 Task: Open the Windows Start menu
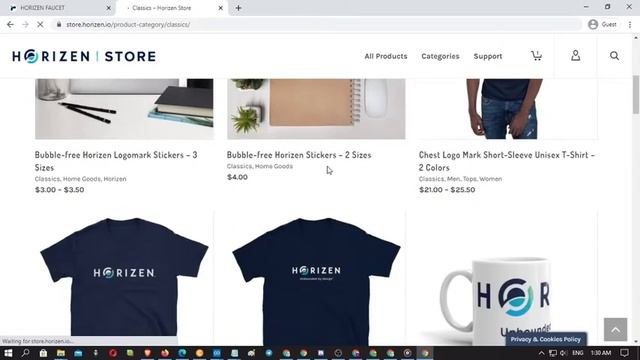tap(8, 353)
